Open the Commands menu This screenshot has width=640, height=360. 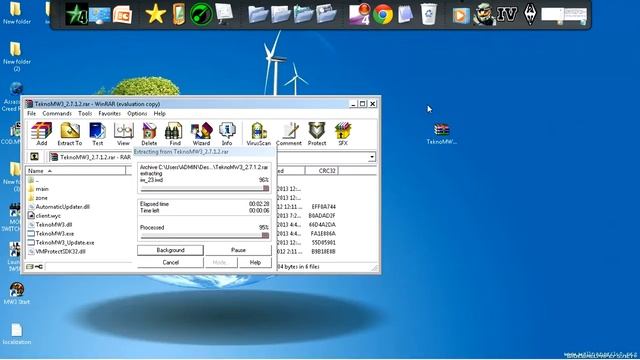click(57, 113)
